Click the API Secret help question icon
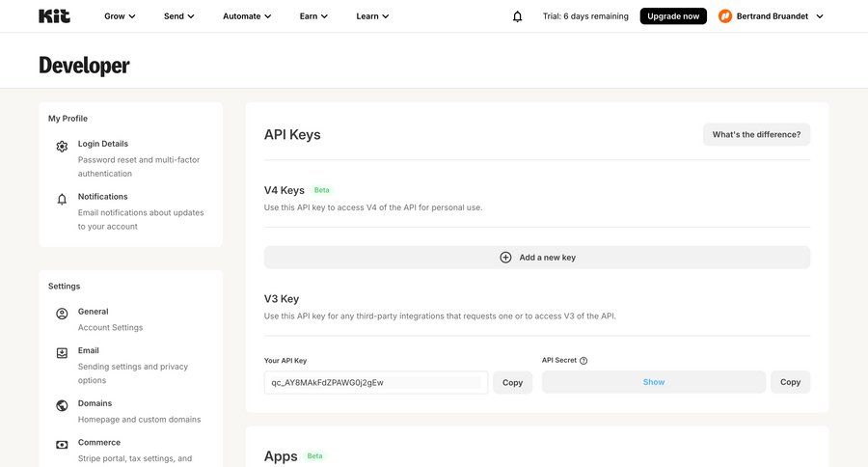 tap(583, 361)
